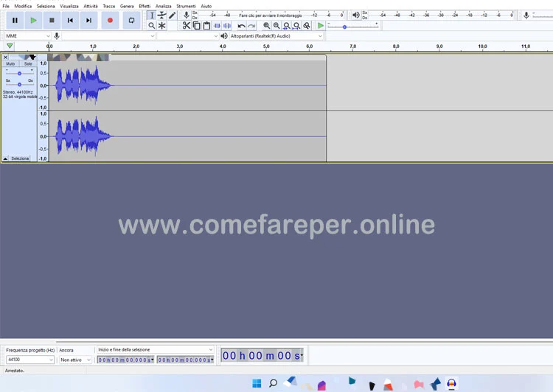Toggle the Loop playback button
Viewport: 553px width, 392px height.
click(x=131, y=21)
